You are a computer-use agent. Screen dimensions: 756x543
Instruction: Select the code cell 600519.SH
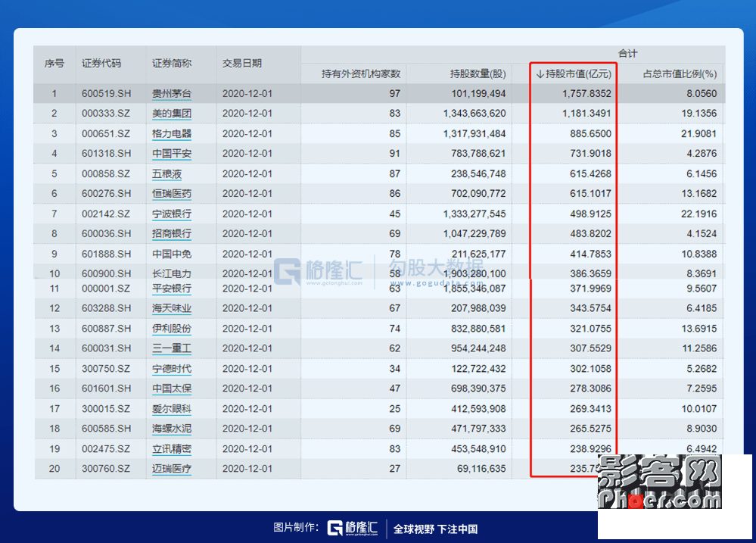(x=106, y=94)
